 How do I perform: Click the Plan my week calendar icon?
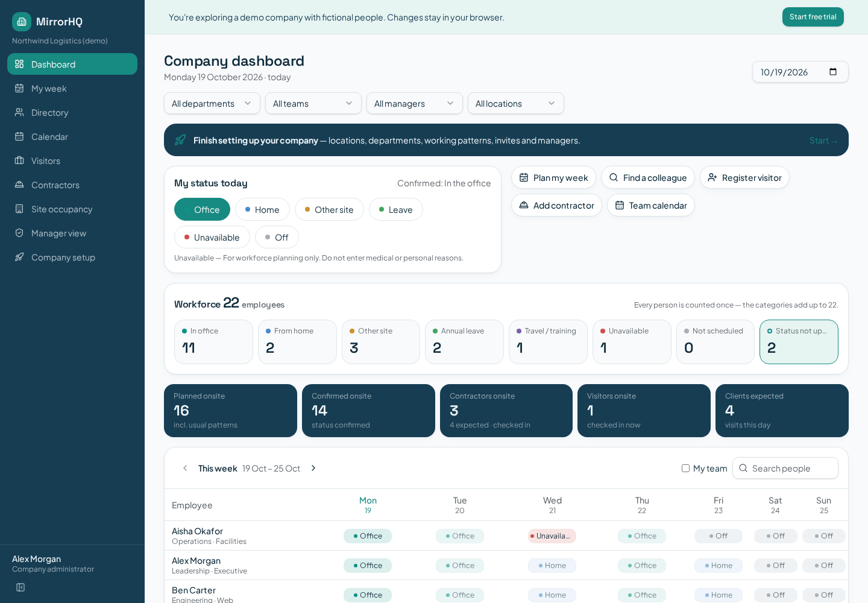tap(524, 178)
